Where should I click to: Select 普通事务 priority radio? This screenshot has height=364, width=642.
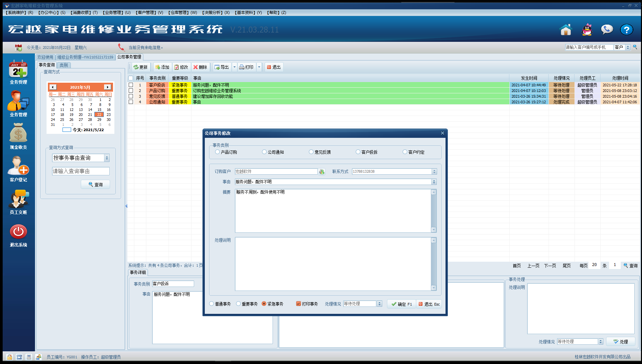pos(211,304)
